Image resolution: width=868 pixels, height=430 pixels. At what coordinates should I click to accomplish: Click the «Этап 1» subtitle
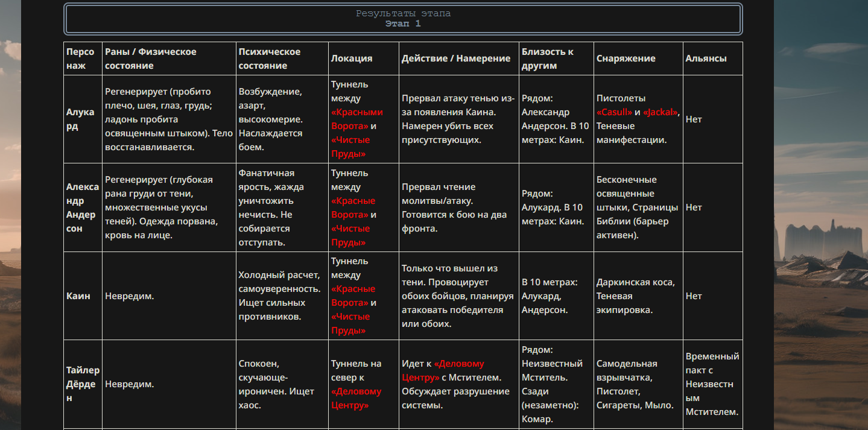(x=403, y=24)
